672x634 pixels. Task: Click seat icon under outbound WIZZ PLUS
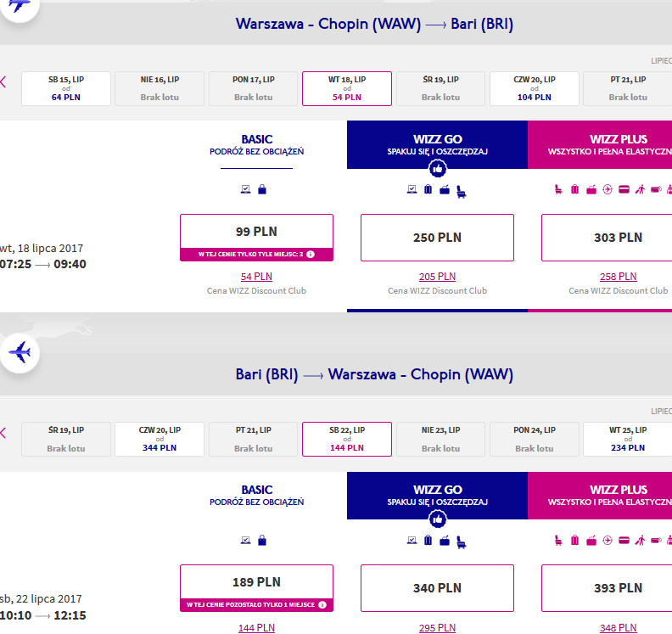click(558, 189)
